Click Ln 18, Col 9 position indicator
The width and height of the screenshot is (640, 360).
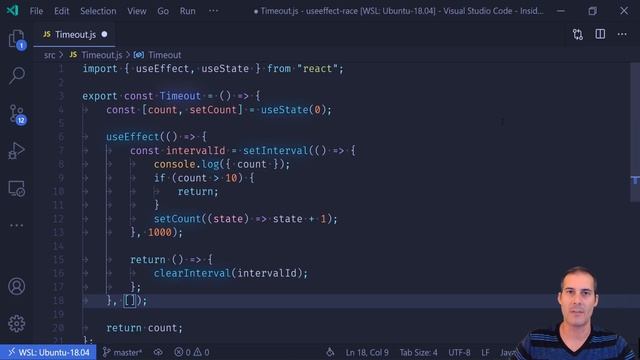coord(367,352)
